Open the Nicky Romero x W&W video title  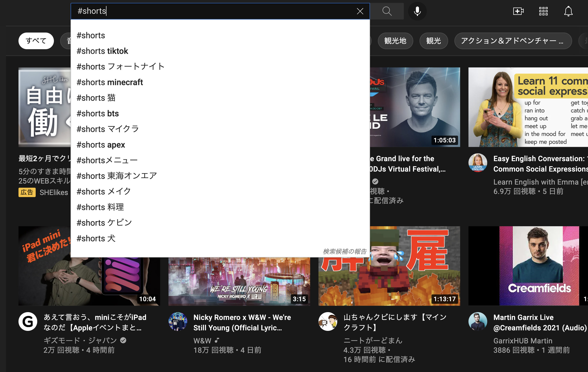(242, 323)
